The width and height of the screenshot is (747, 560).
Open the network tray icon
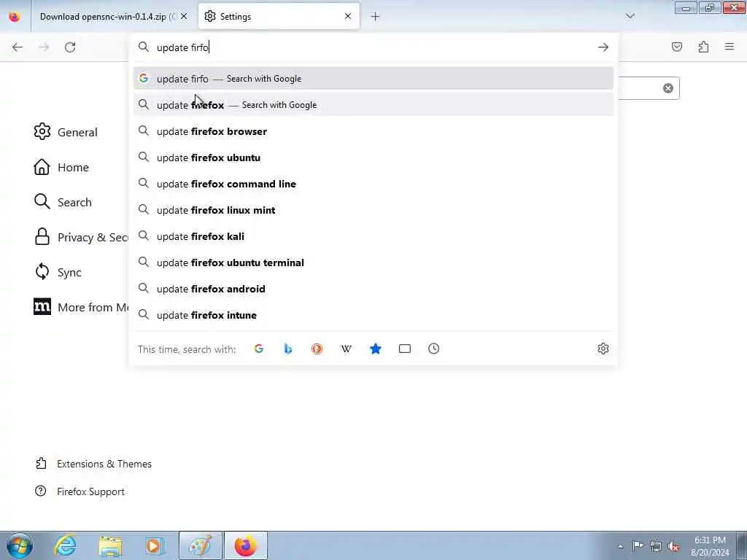click(656, 546)
